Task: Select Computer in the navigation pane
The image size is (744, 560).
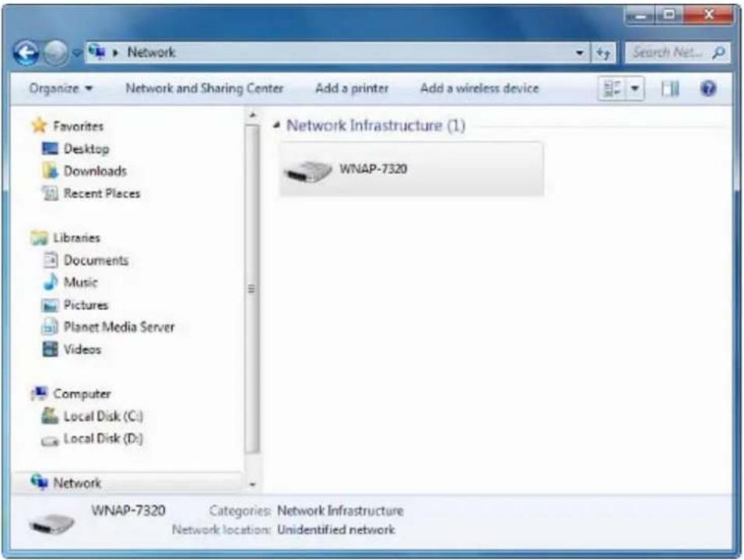Action: click(x=82, y=394)
